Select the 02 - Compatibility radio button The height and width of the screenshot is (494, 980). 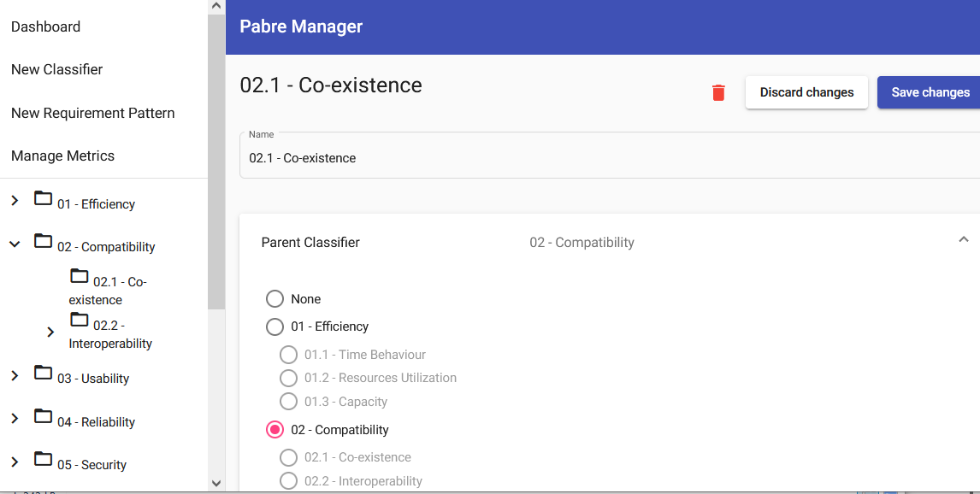[x=275, y=430]
